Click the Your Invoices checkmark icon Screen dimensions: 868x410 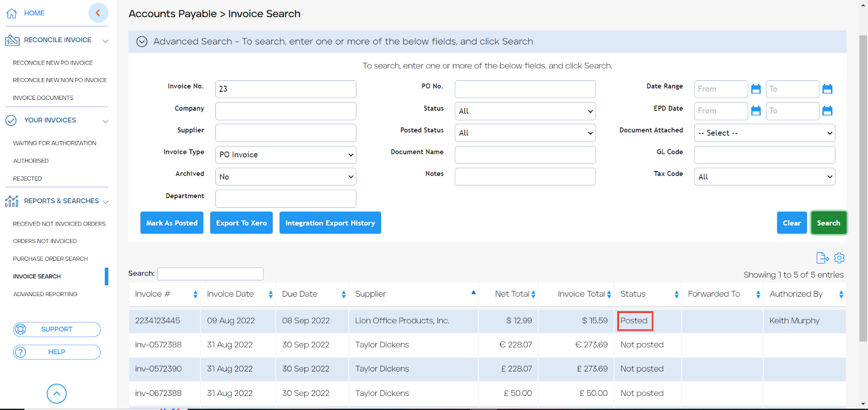[11, 120]
